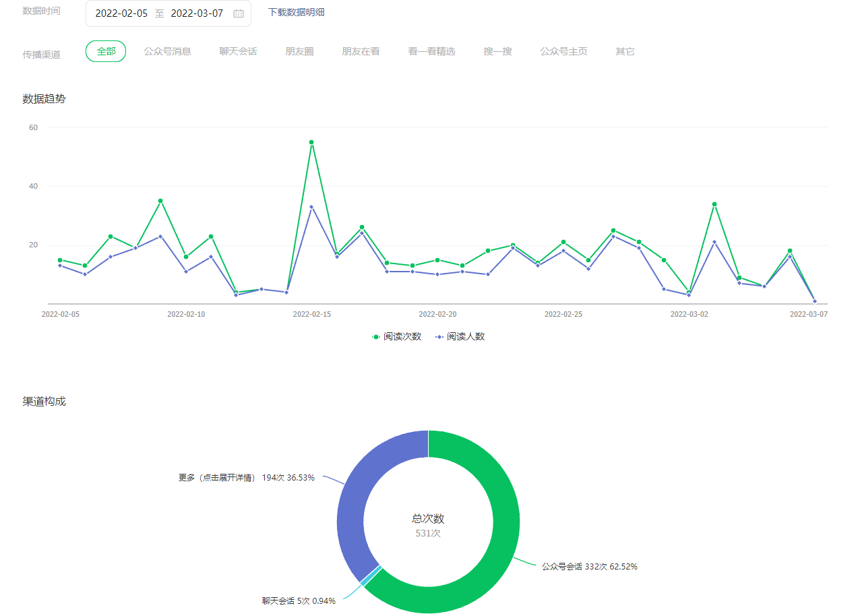Switch to 公众号消息 channel tab
The width and height of the screenshot is (856, 616).
point(167,51)
